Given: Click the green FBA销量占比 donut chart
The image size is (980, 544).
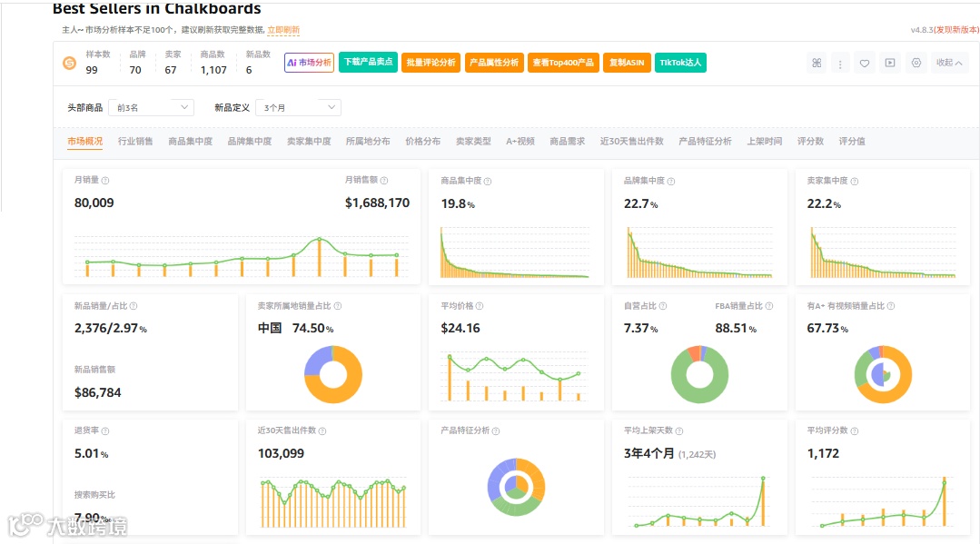Looking at the screenshot, I should (x=699, y=374).
